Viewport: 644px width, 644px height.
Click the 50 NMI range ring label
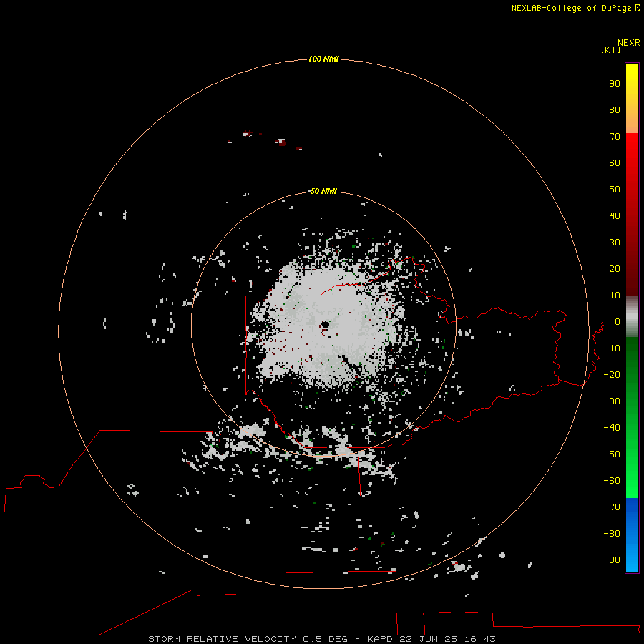(323, 191)
